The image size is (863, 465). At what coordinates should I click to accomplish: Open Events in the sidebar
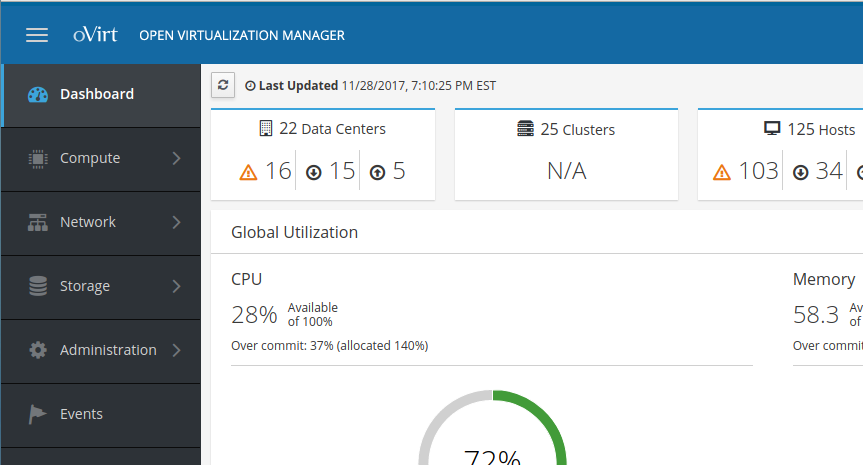click(81, 414)
